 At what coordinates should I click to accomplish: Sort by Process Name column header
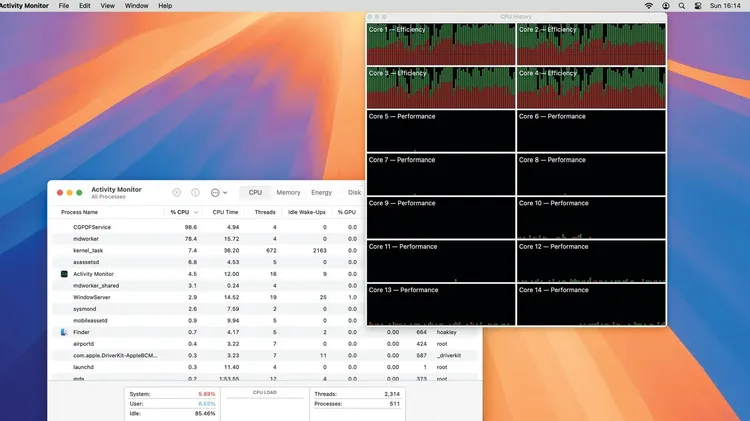[79, 212]
